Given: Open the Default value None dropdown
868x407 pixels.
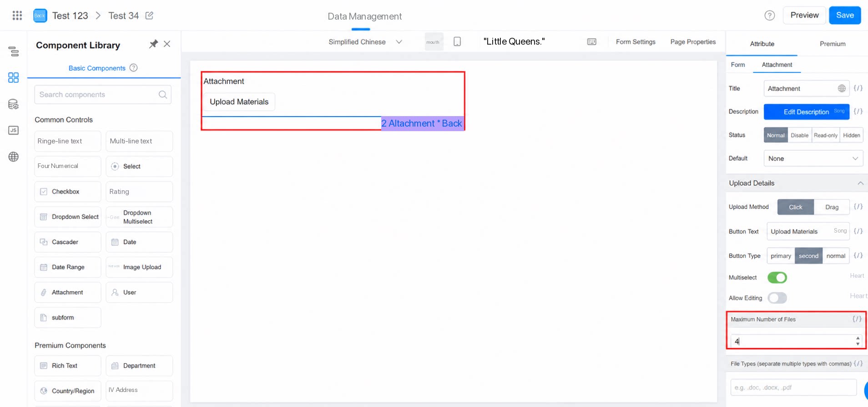Looking at the screenshot, I should click(x=813, y=158).
